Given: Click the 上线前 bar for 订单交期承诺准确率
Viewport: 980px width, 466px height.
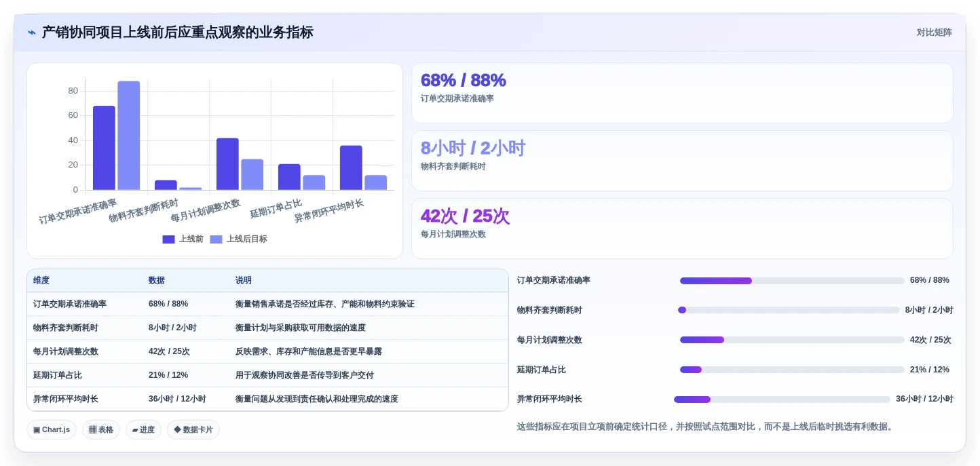Looking at the screenshot, I should tap(104, 148).
